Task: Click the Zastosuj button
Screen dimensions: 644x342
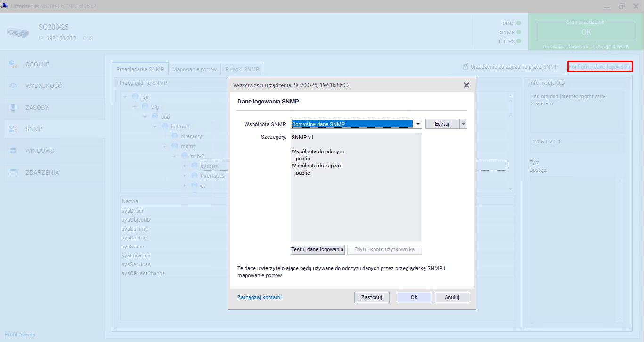Action: point(372,297)
